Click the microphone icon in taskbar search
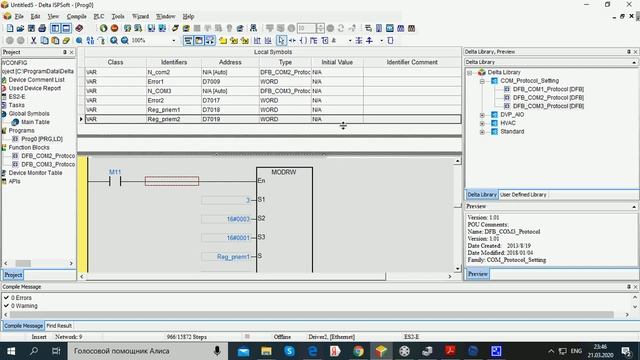Image resolution: width=640 pixels, height=360 pixels. [217, 351]
